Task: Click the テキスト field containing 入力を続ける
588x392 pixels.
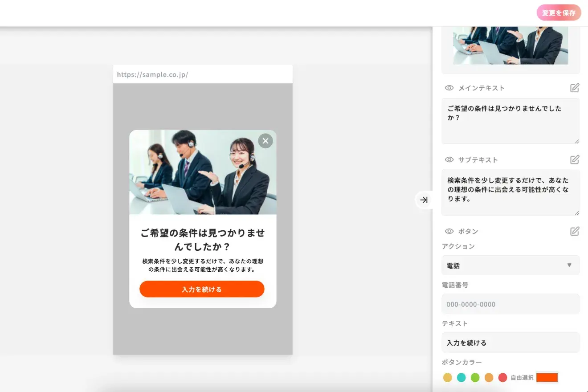Action: click(x=510, y=343)
